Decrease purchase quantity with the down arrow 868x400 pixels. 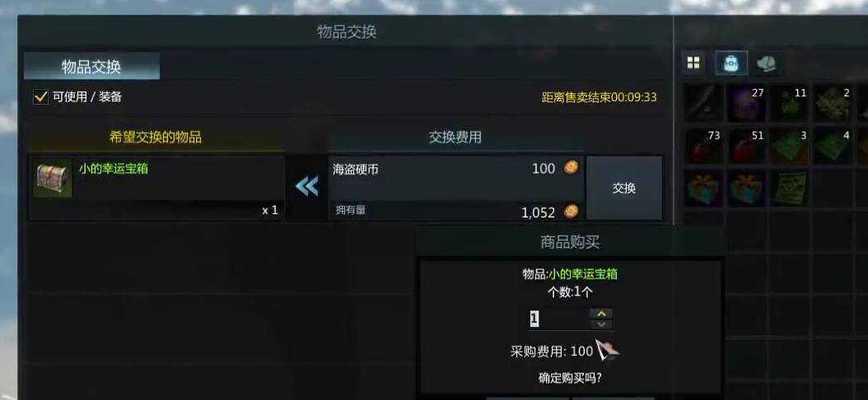(x=601, y=324)
